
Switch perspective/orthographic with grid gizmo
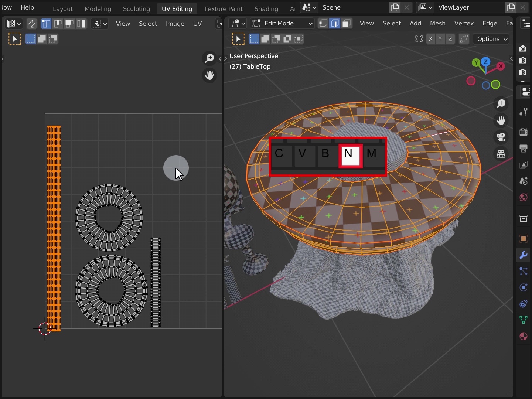(x=501, y=154)
